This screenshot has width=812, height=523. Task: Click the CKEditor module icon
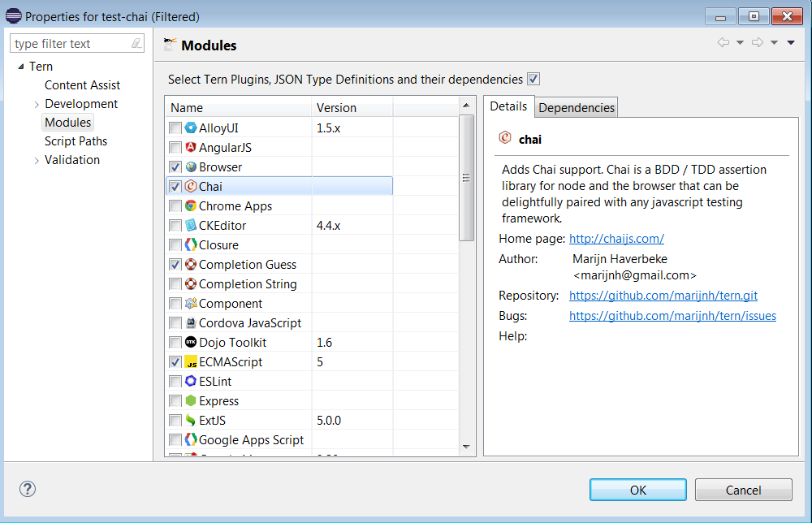[191, 226]
